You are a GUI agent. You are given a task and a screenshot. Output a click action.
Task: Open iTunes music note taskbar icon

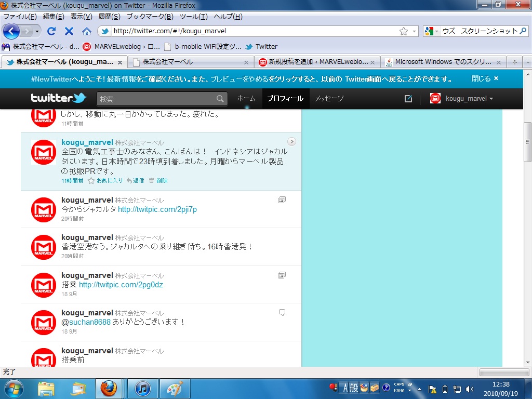coord(143,389)
